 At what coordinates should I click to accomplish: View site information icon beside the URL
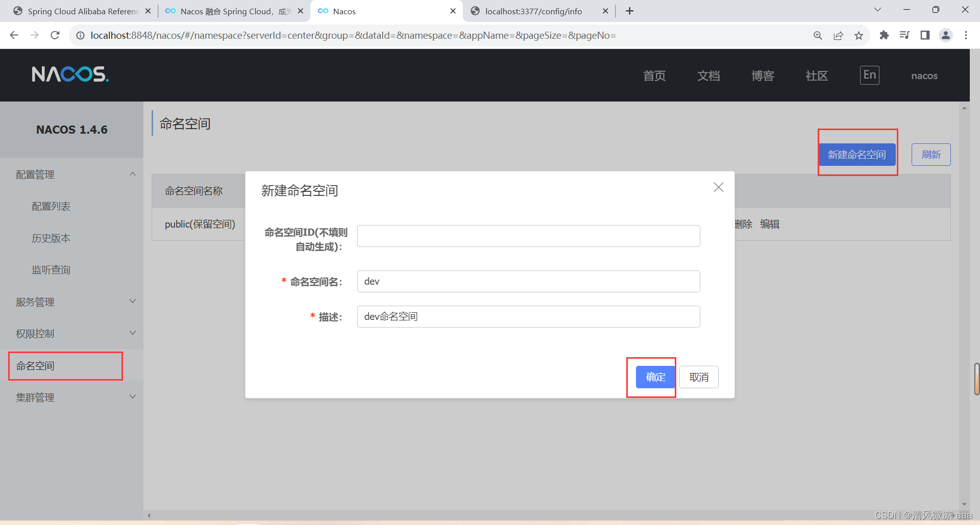tap(80, 35)
